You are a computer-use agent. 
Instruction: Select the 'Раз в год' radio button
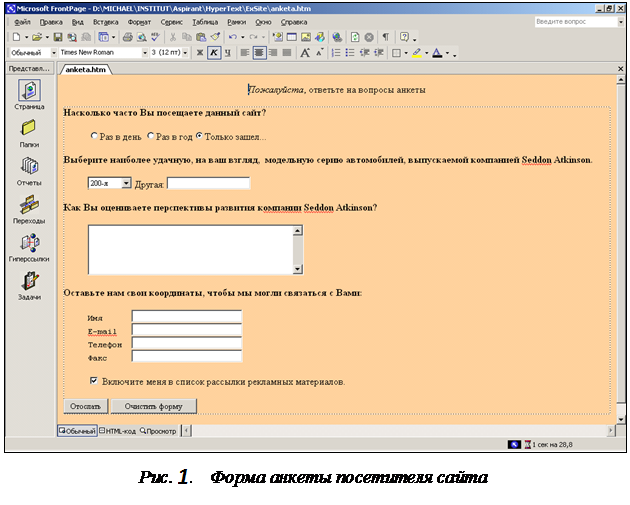point(151,136)
